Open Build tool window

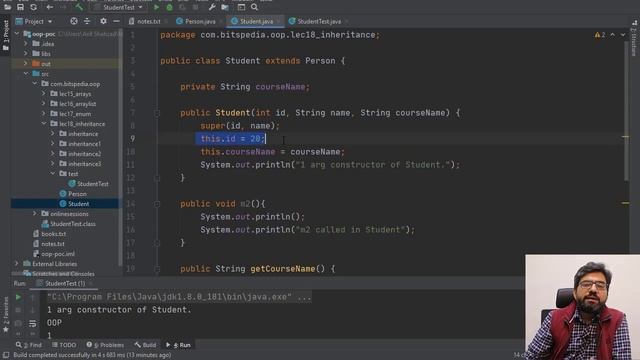tap(145, 345)
